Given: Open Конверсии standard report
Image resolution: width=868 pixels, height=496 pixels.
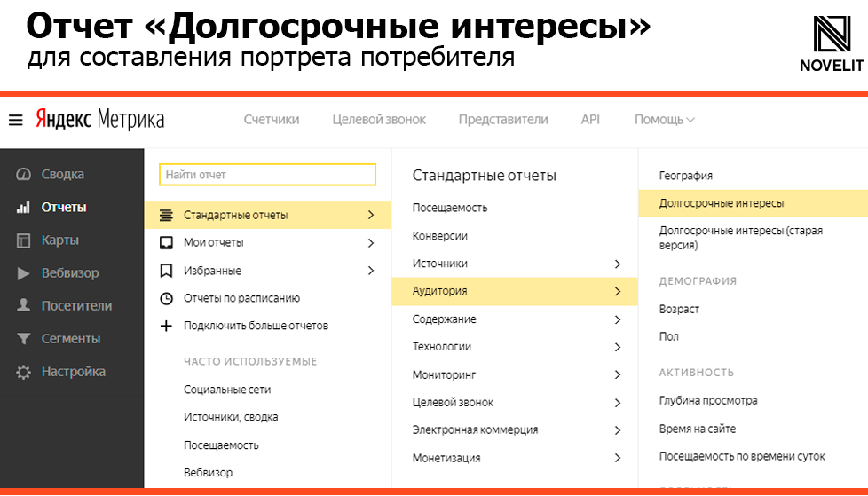Looking at the screenshot, I should pos(440,236).
